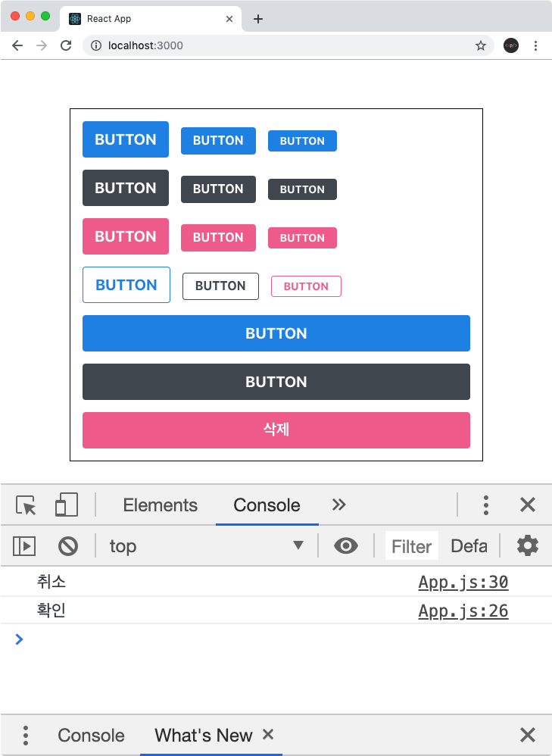Open console settings gear
The image size is (552, 756).
pos(528,545)
